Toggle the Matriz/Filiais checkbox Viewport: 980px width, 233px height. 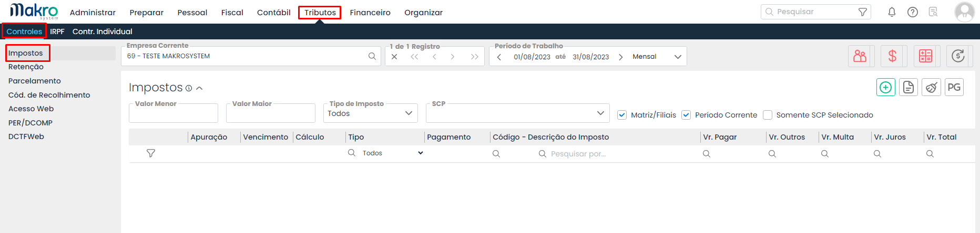(x=622, y=115)
